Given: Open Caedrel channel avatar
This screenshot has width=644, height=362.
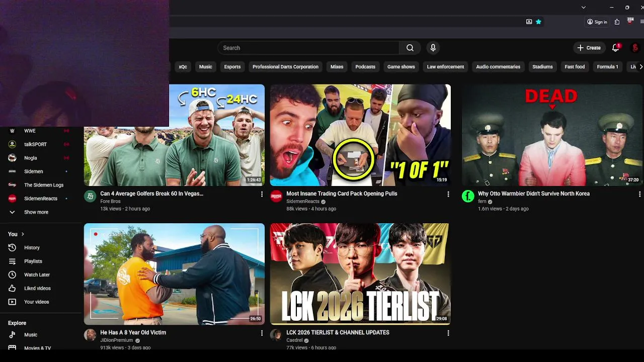Looking at the screenshot, I should [276, 335].
